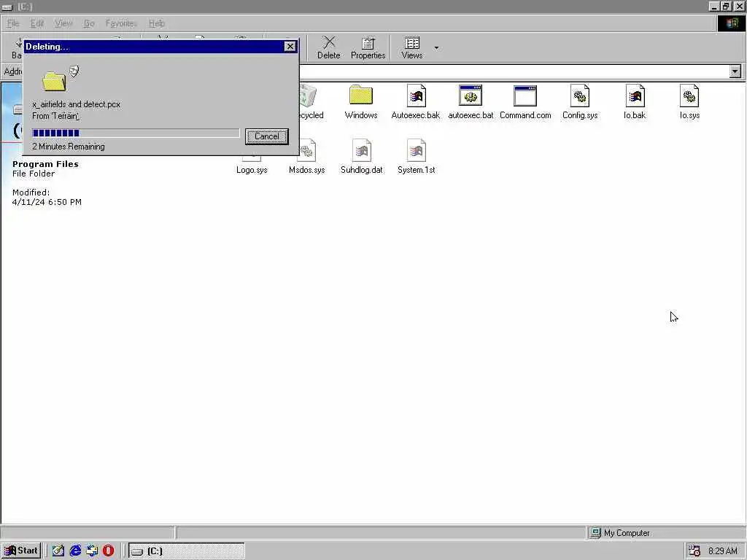747x560 pixels.
Task: Click the Task Scheduler tray icon
Action: click(694, 551)
